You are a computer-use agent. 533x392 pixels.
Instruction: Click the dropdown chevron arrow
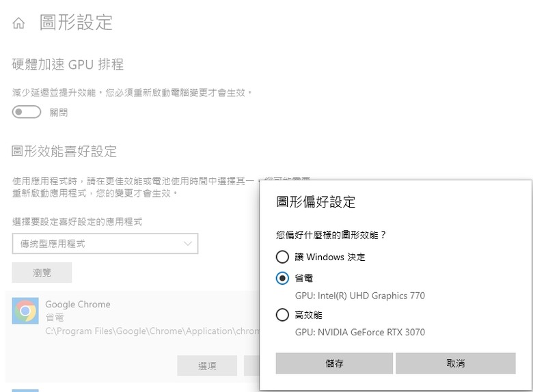coord(188,244)
